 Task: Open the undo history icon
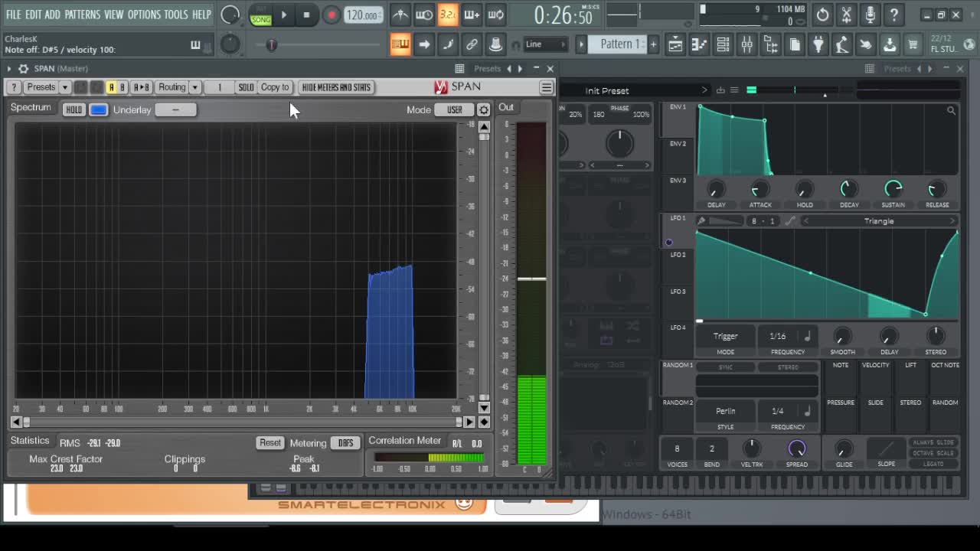pyautogui.click(x=822, y=15)
